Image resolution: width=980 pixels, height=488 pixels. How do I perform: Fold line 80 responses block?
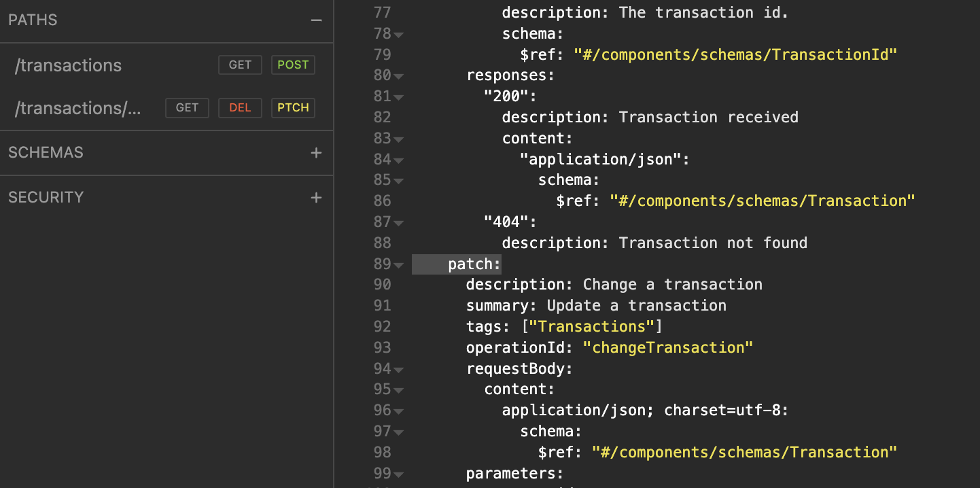point(399,76)
